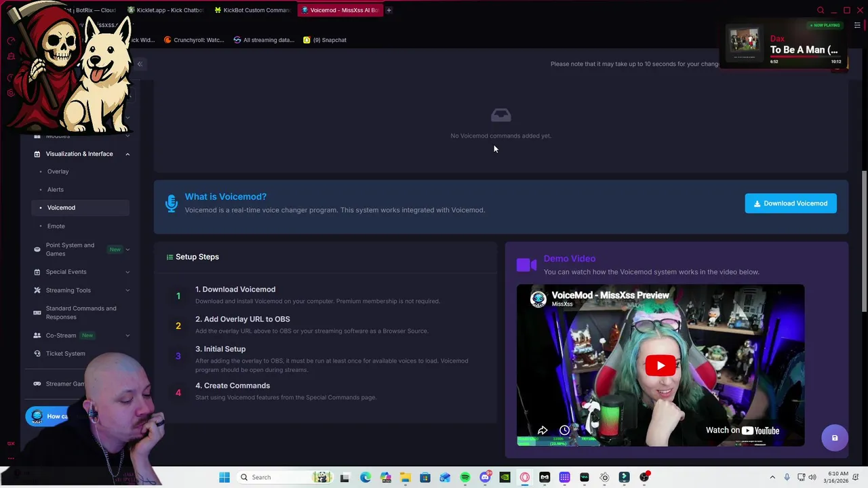Show hidden icons in the system tray
Screen dimensions: 868x488
point(772,477)
